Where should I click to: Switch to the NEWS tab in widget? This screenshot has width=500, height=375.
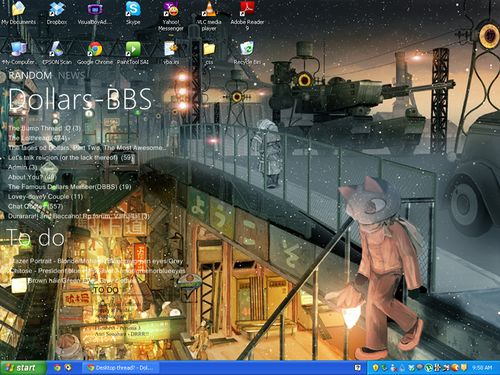coord(71,76)
